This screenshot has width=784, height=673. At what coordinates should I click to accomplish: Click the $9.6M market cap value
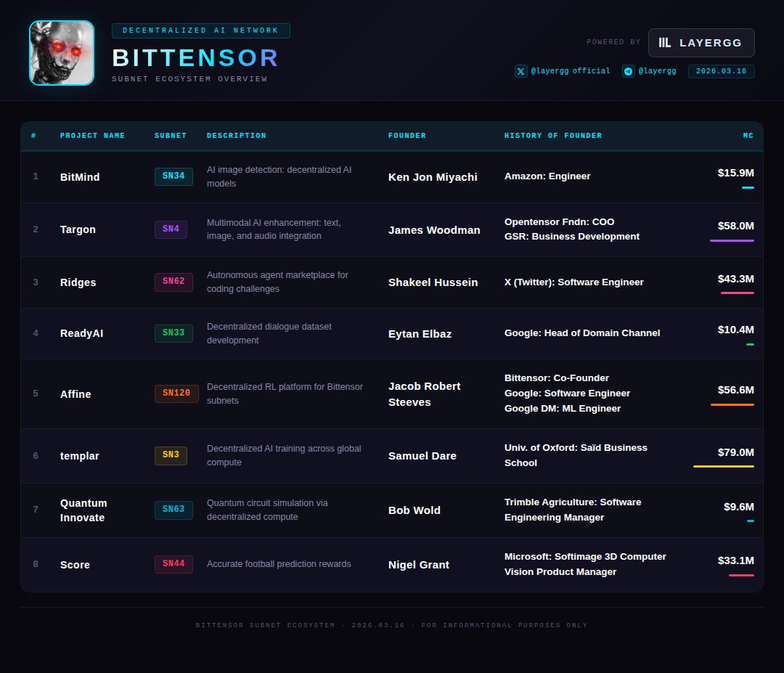(x=739, y=507)
